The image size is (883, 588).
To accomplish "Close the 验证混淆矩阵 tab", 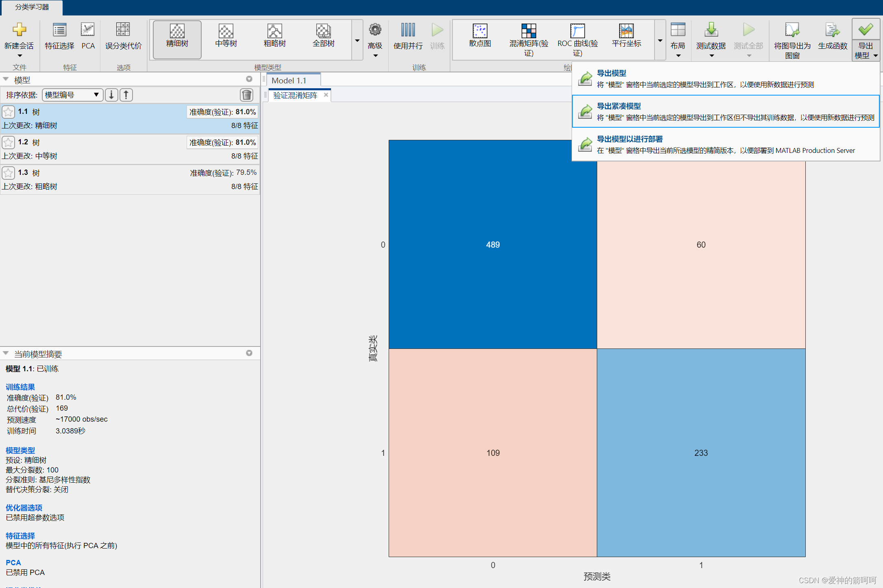I will coord(326,95).
